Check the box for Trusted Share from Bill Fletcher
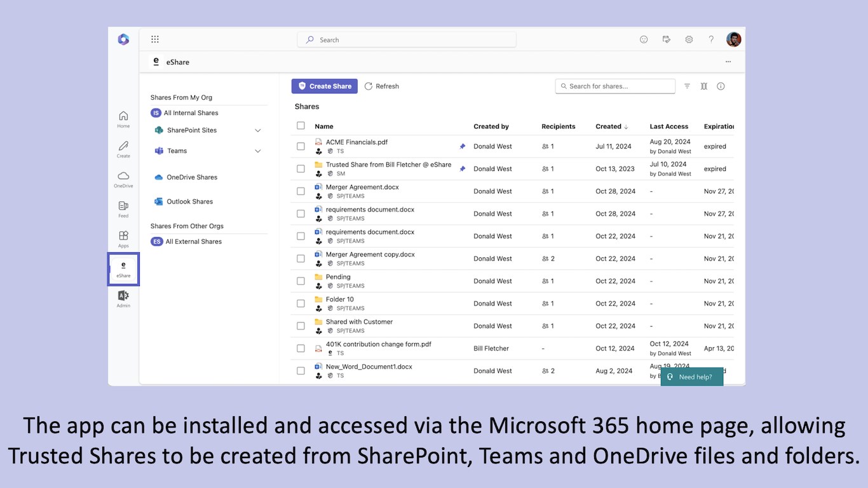The image size is (868, 488). coord(301,168)
